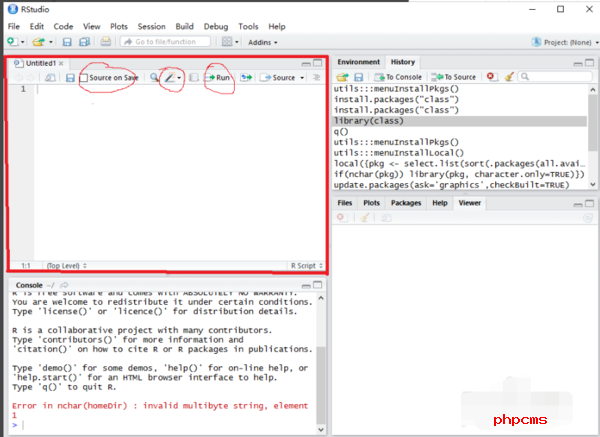Click the New File icon in main toolbar

pyautogui.click(x=12, y=42)
